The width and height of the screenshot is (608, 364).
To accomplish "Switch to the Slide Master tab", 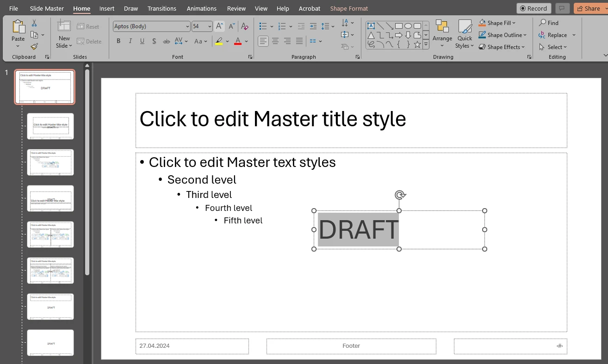I will point(46,8).
